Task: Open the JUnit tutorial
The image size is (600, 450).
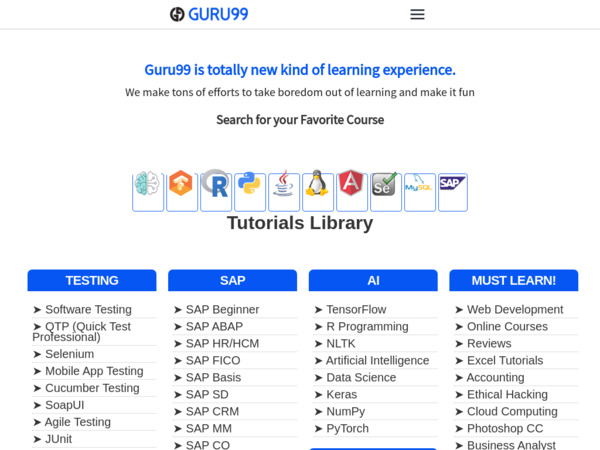Action: click(59, 439)
